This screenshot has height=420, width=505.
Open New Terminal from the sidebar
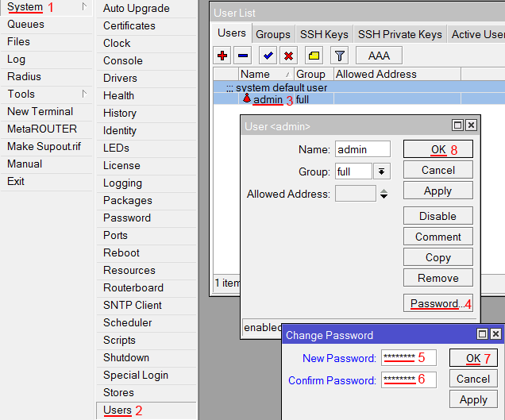[x=40, y=112]
